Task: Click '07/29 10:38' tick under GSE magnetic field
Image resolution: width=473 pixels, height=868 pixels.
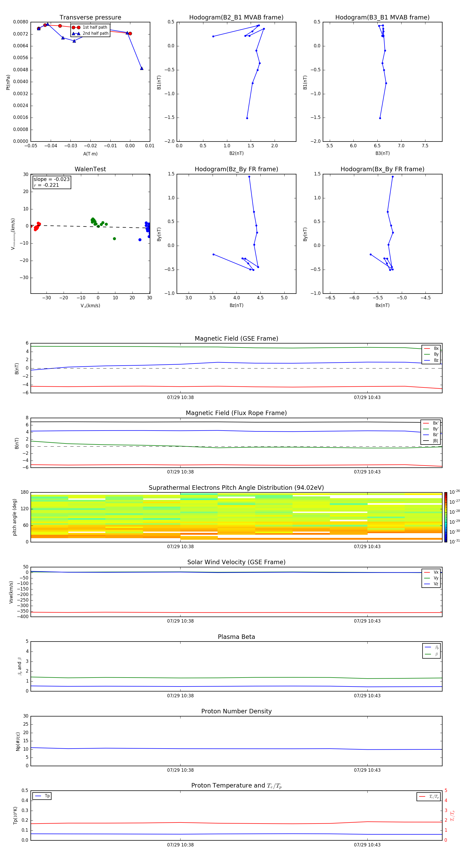Action: [181, 398]
